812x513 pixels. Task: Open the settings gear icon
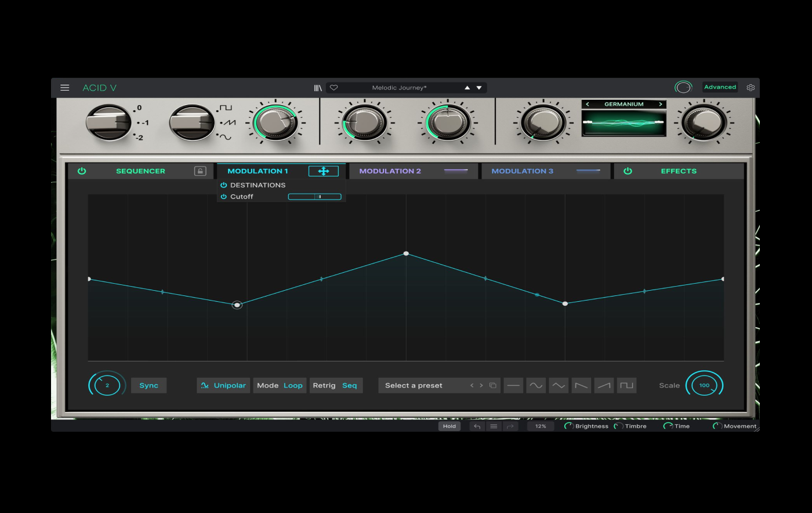751,88
